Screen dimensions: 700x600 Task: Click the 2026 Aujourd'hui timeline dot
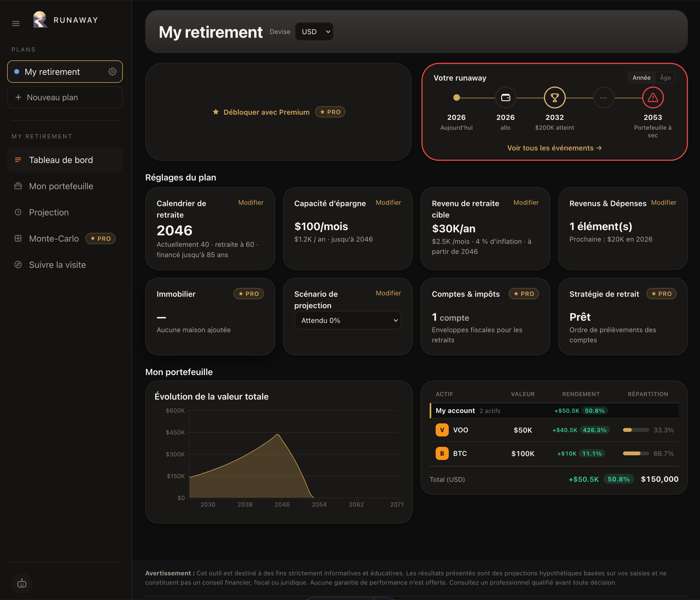click(x=457, y=98)
